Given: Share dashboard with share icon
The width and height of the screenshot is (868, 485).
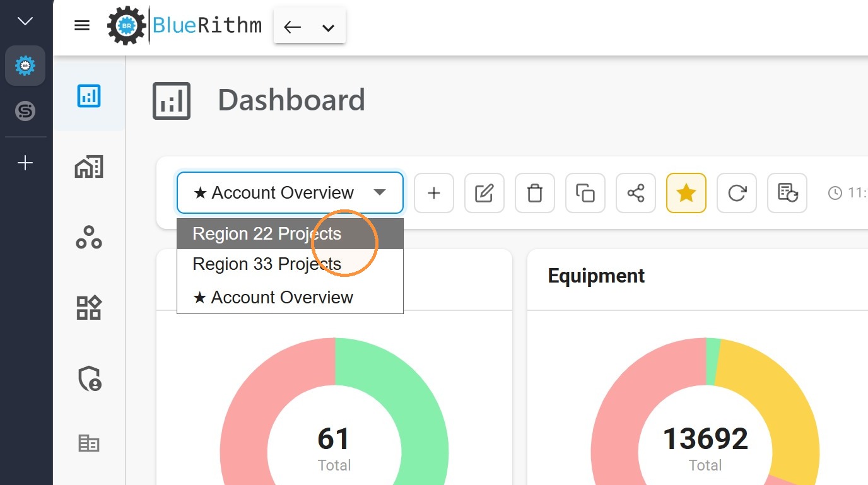Looking at the screenshot, I should click(x=636, y=193).
